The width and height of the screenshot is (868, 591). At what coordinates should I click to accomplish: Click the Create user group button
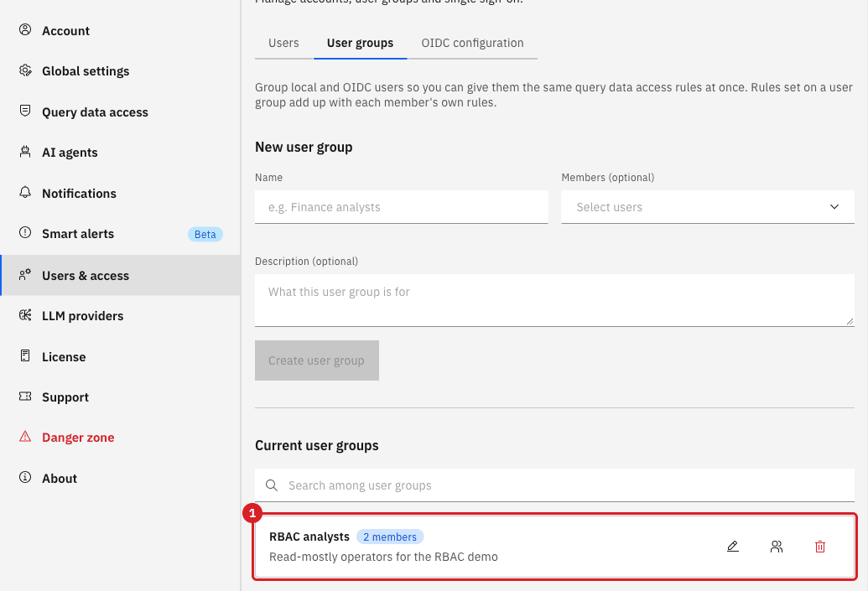(x=317, y=360)
